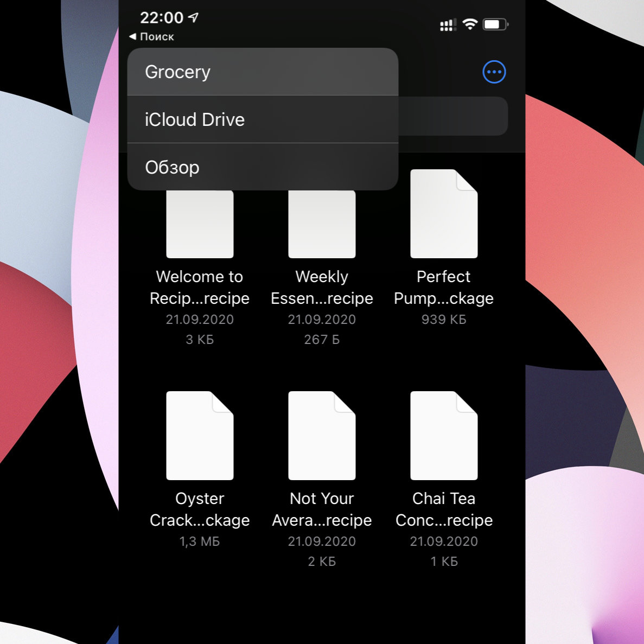Viewport: 644px width, 644px height.
Task: Focus the search field behind the menu
Action: [453, 116]
